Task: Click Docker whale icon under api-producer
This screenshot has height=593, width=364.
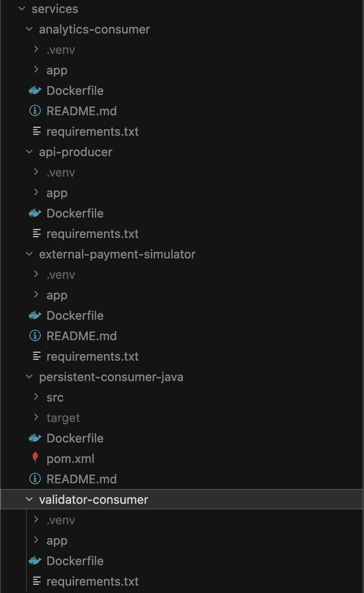Action: tap(35, 213)
